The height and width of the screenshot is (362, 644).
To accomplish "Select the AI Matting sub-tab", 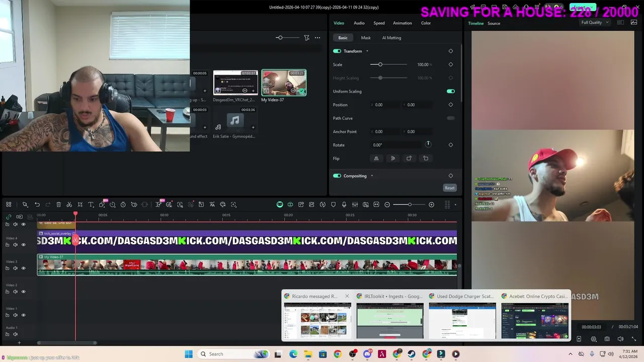I will [391, 38].
